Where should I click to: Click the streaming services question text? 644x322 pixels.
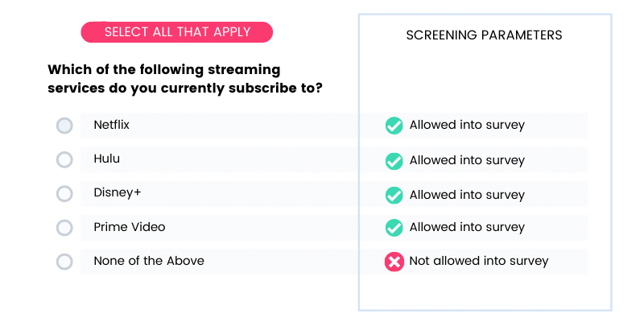click(184, 79)
